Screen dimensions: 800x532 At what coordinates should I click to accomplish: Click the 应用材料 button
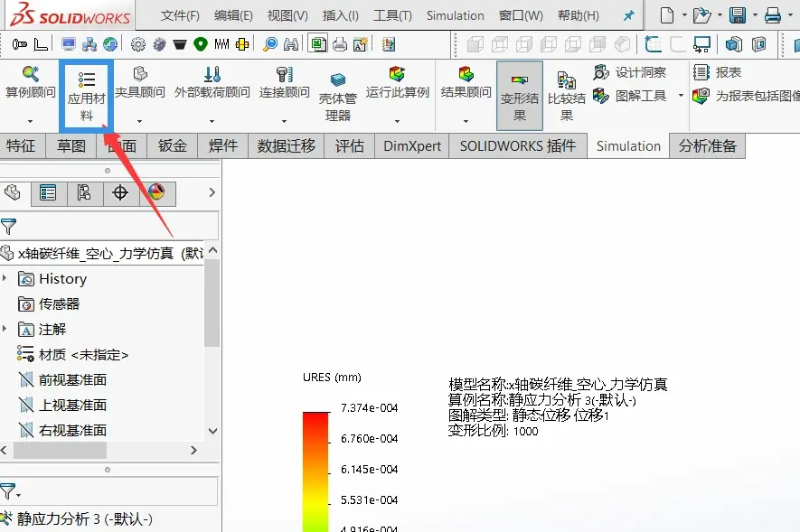click(86, 97)
